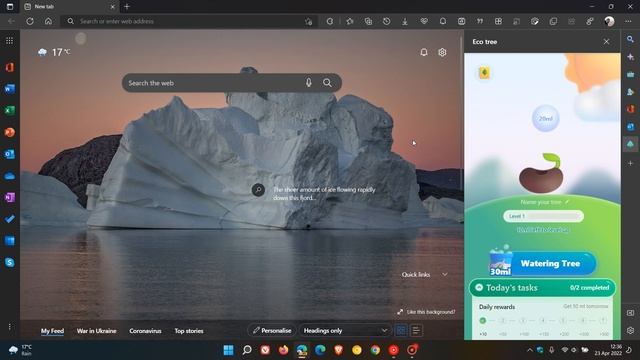Click Name your tree edit label
This screenshot has width=640, height=360.
(x=544, y=202)
